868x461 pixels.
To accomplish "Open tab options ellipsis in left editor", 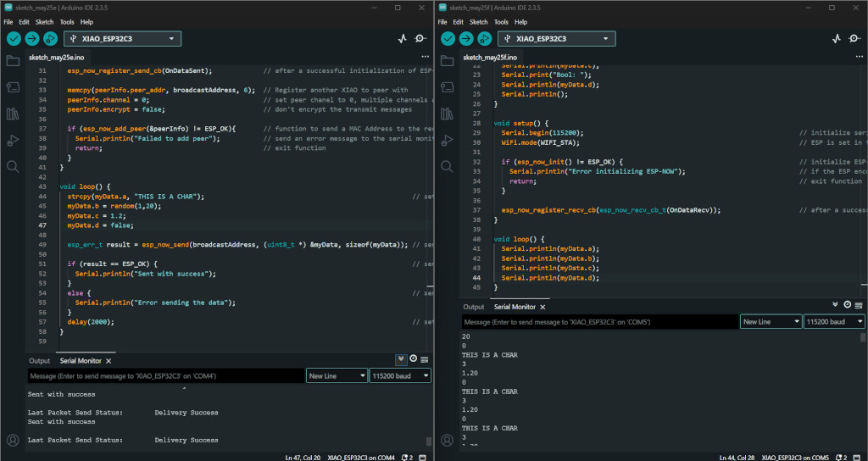I will pos(426,57).
